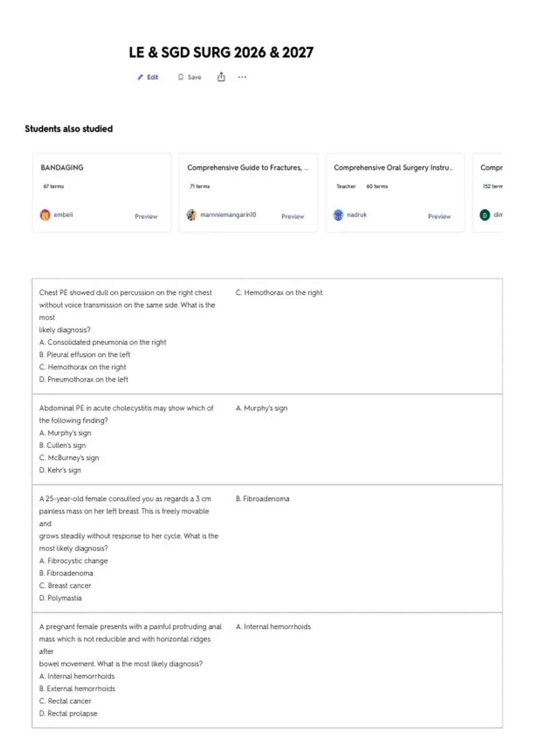This screenshot has height=756, width=534.
Task: Click the green D avatar on partial card
Action: (485, 215)
